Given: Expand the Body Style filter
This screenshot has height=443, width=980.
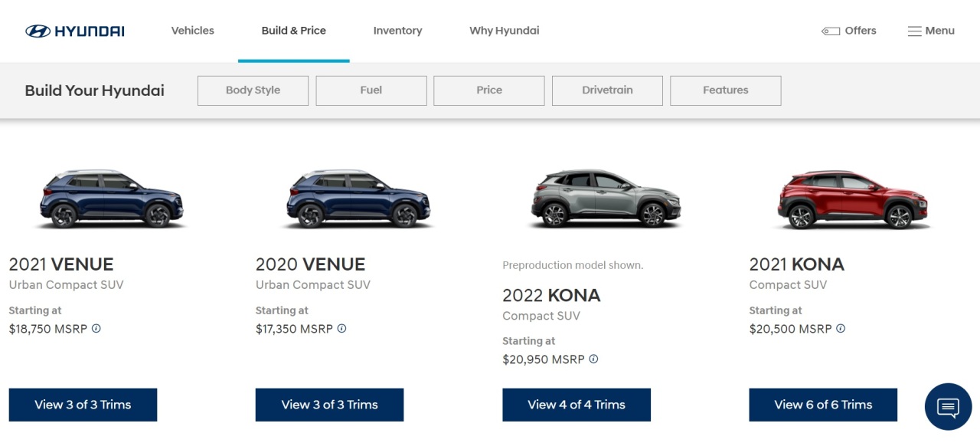Looking at the screenshot, I should pyautogui.click(x=253, y=90).
